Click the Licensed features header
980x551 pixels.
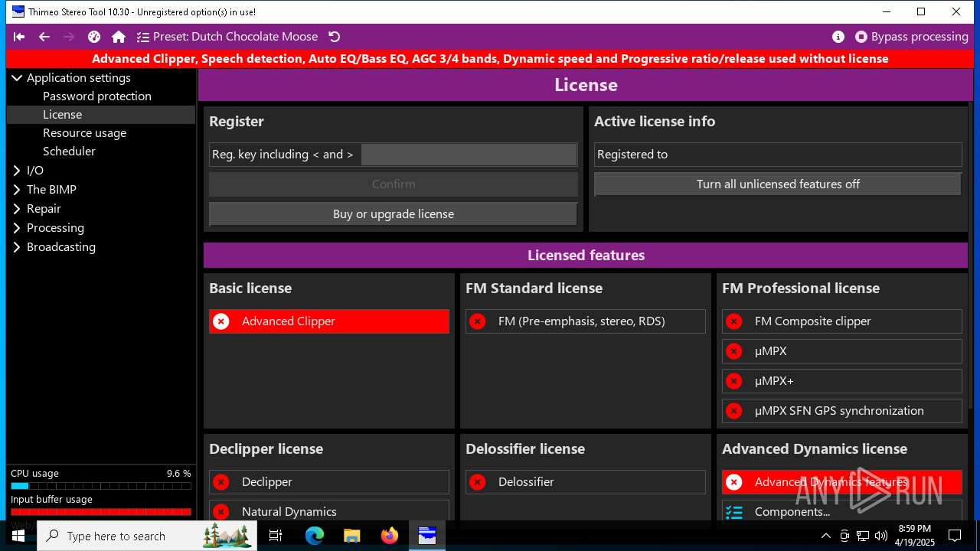586,256
